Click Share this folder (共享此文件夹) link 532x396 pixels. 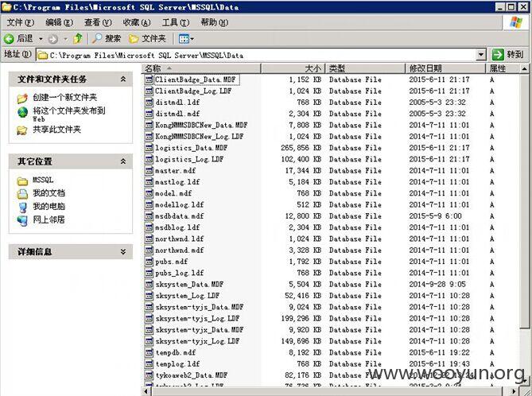coord(56,130)
